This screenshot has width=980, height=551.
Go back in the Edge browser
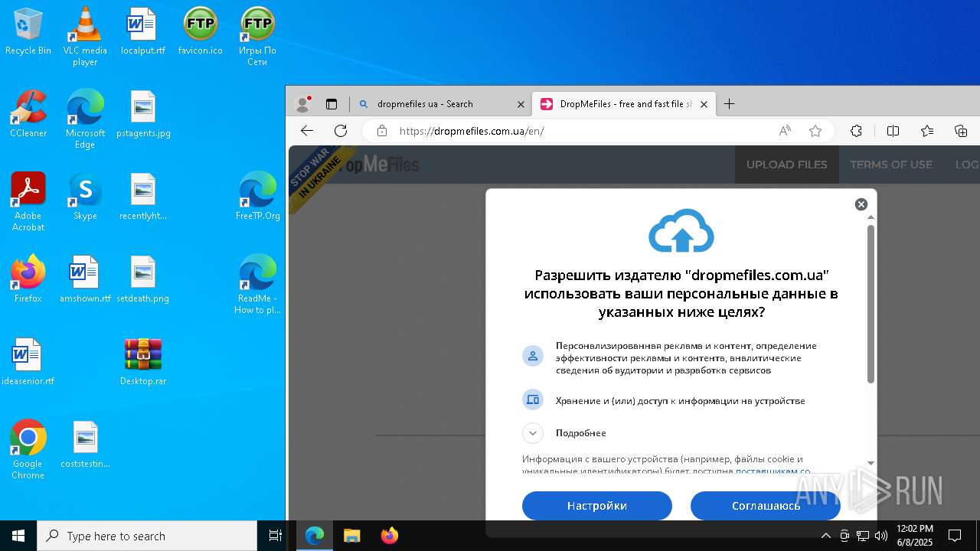(x=307, y=131)
